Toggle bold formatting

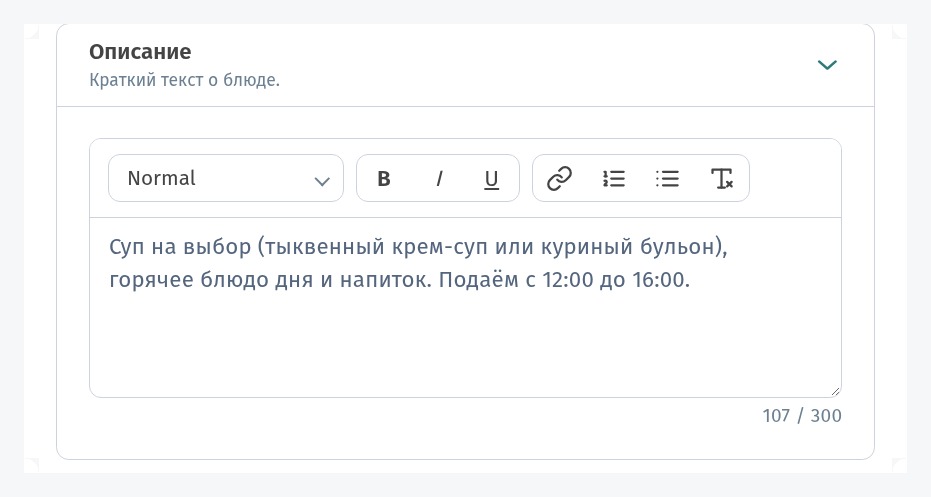click(x=384, y=178)
